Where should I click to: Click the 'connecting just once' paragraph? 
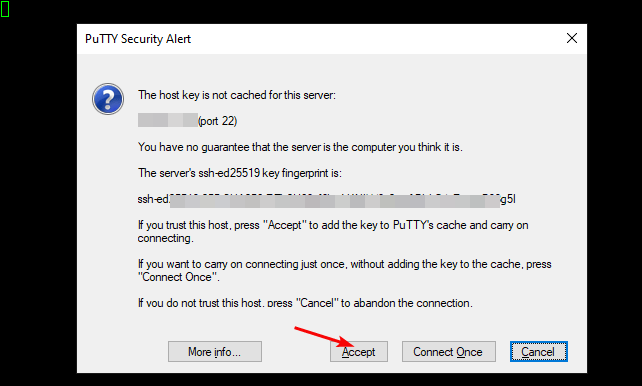(344, 271)
